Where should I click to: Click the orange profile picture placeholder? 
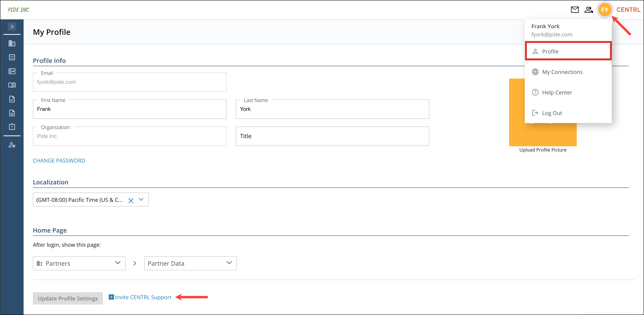tap(543, 135)
